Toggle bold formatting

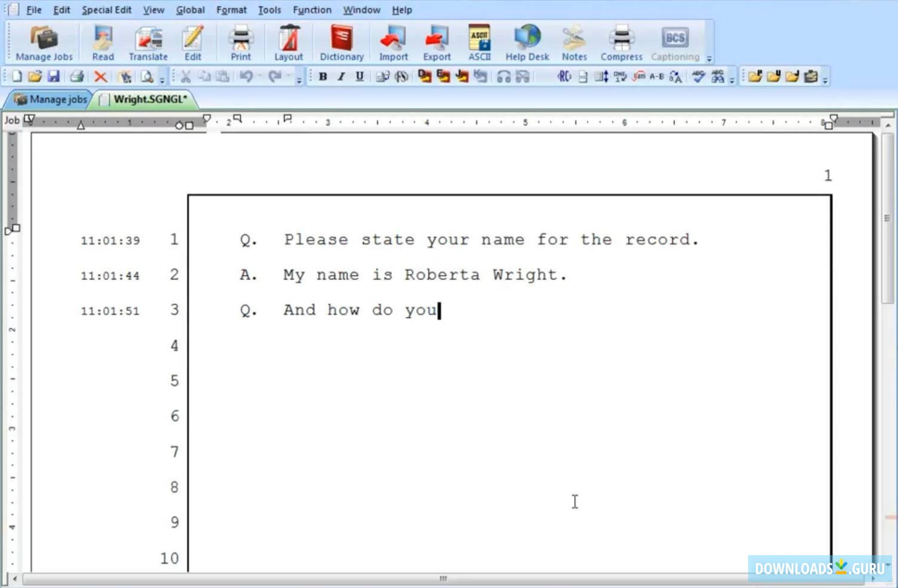click(x=323, y=76)
